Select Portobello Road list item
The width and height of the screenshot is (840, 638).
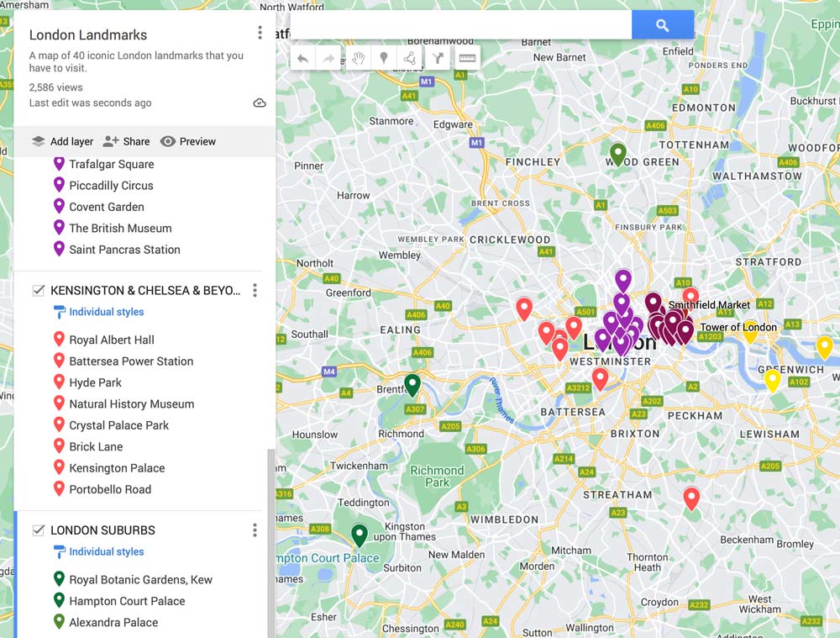(110, 489)
